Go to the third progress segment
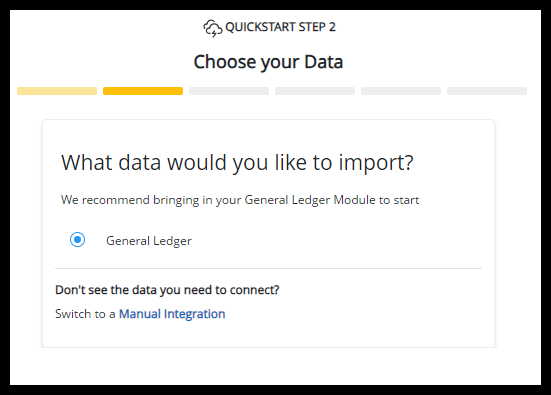The width and height of the screenshot is (551, 395). [229, 91]
